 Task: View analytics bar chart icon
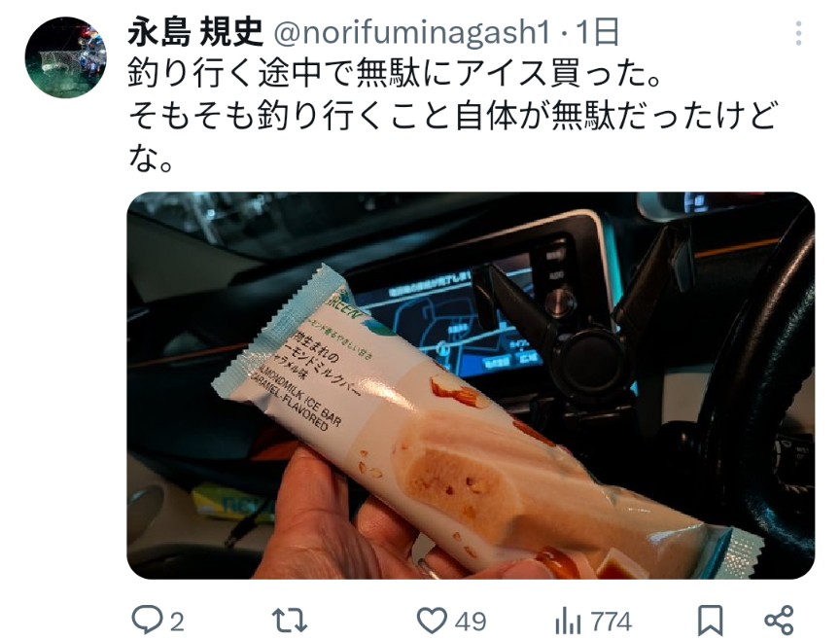tap(569, 622)
